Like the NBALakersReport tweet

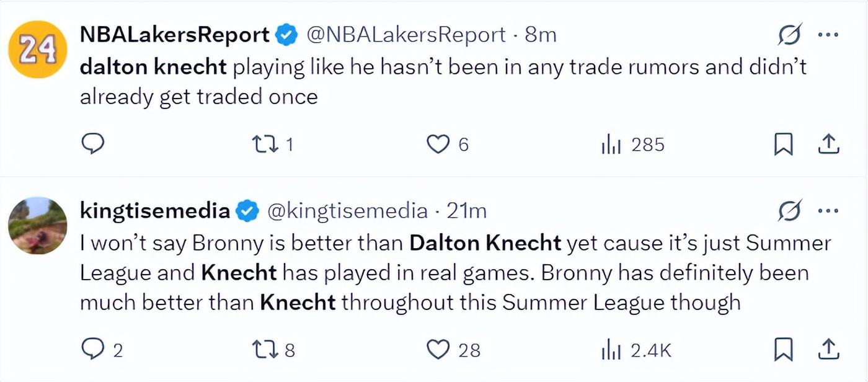point(438,144)
